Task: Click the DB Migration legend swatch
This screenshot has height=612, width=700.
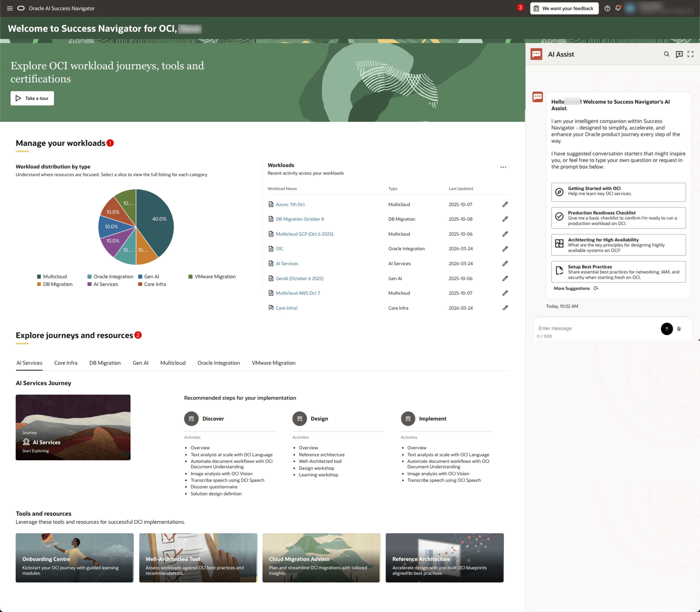Action: pyautogui.click(x=39, y=284)
